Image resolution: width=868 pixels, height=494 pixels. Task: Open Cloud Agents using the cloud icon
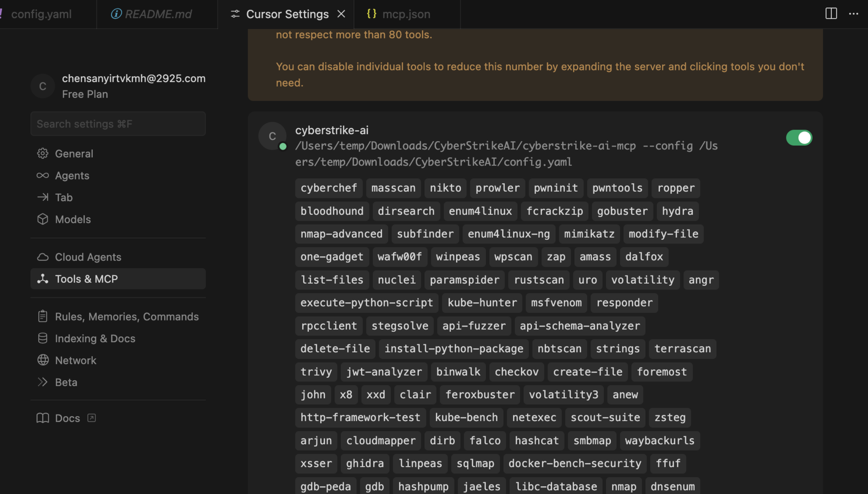coord(88,257)
